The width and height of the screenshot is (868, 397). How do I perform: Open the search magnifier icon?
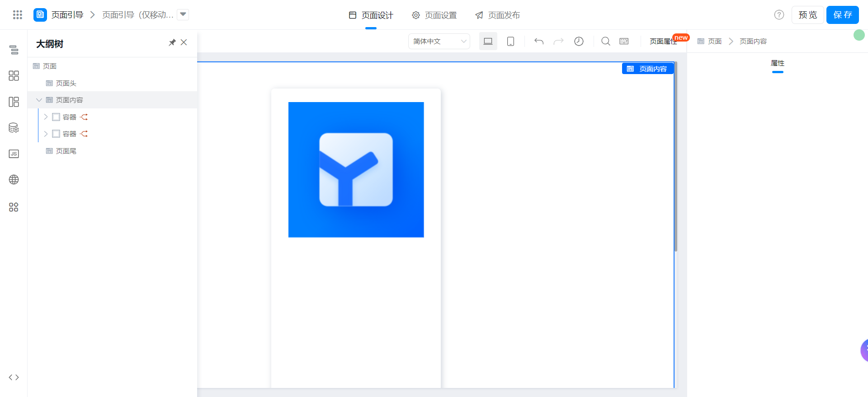click(x=606, y=41)
